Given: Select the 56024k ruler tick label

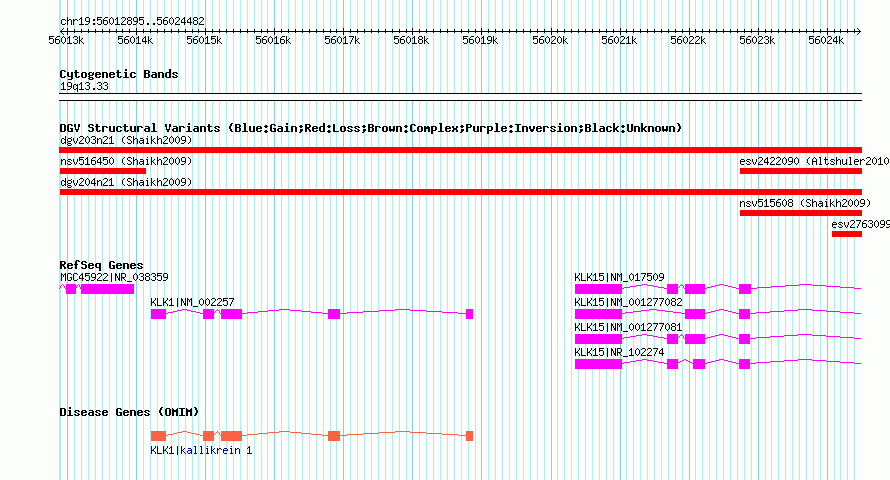Looking at the screenshot, I should point(826,40).
